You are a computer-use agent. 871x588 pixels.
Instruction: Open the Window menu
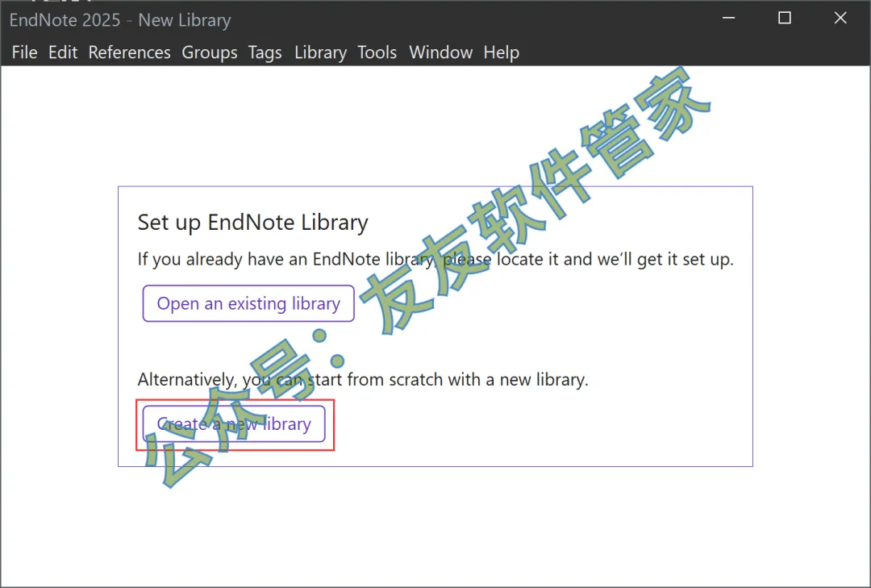click(440, 52)
